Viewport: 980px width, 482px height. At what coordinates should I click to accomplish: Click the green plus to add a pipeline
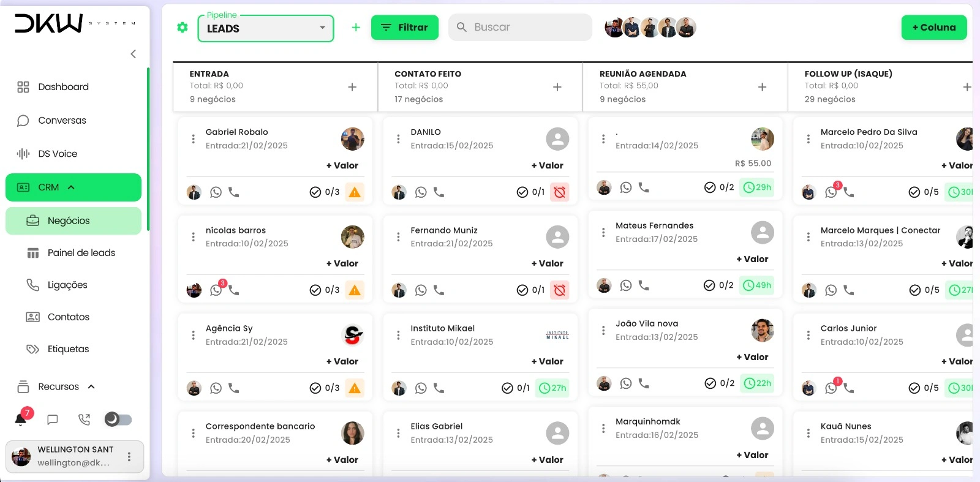(356, 27)
